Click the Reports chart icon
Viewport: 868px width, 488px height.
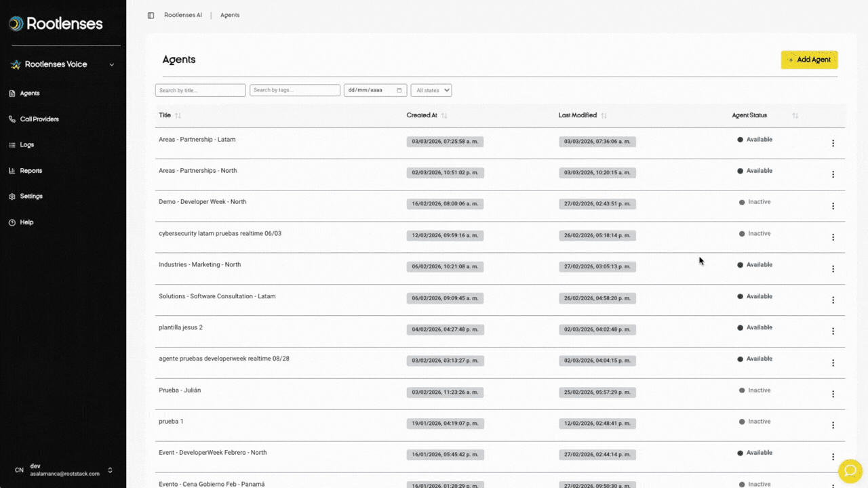12,171
